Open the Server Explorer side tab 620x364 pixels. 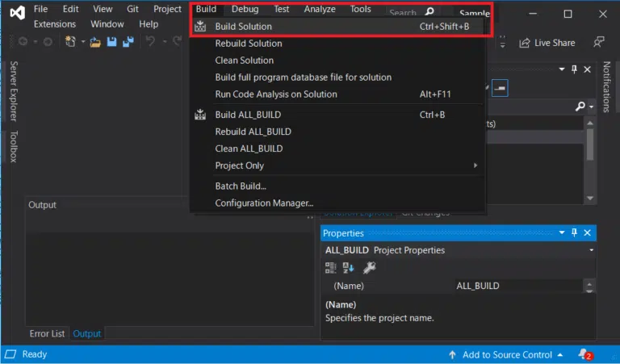pos(13,91)
